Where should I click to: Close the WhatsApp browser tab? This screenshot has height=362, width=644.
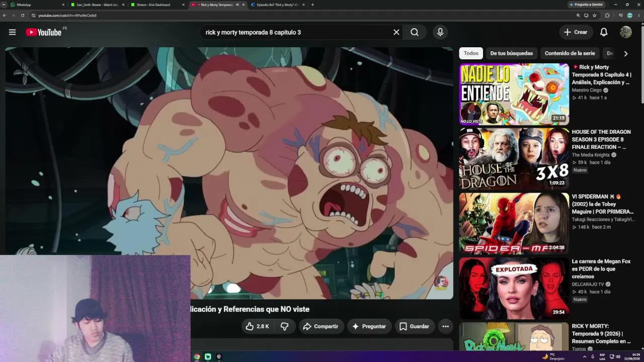coord(63,5)
